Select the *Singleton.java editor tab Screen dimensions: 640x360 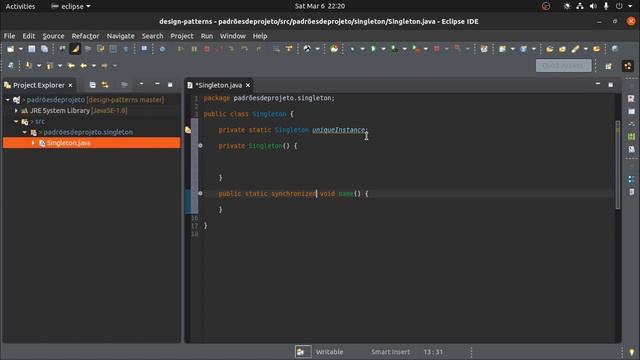pos(218,85)
